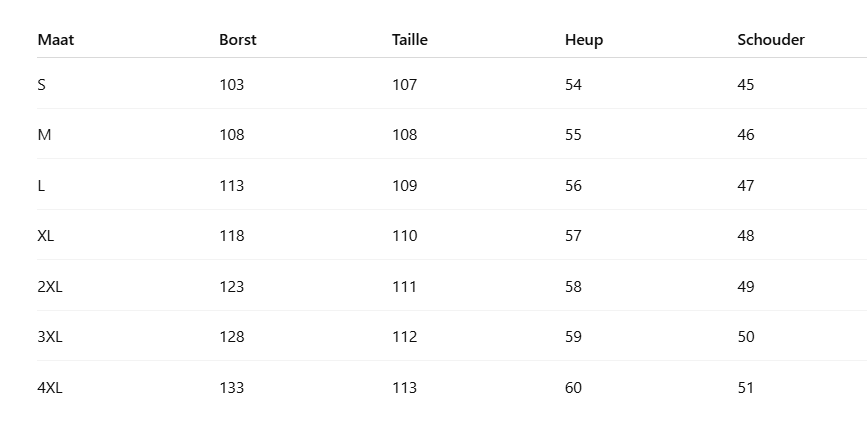The image size is (867, 430).
Task: Select the XL size row label
Action: (46, 236)
